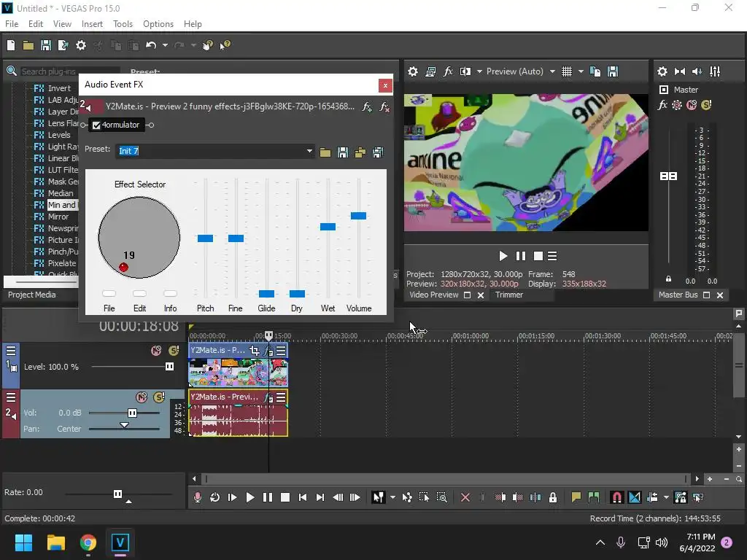The width and height of the screenshot is (747, 560).
Task: Open the Insert menu
Action: pyautogui.click(x=92, y=24)
